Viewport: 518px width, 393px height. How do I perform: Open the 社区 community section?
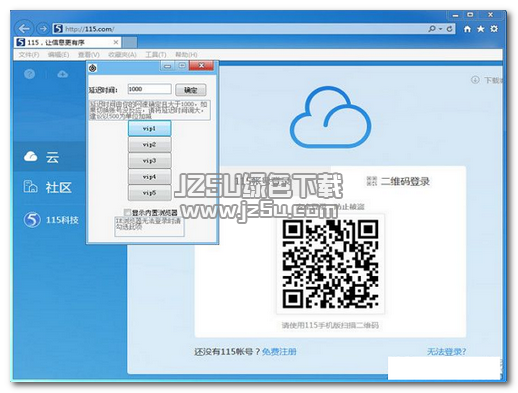pyautogui.click(x=49, y=187)
